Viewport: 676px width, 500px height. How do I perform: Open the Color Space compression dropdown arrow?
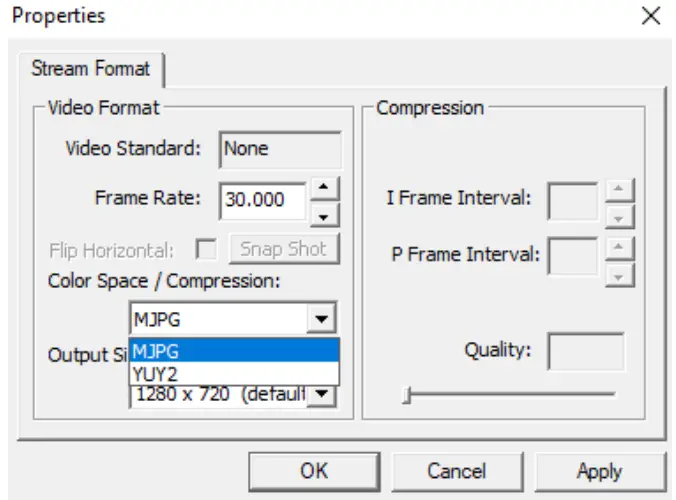coord(322,319)
